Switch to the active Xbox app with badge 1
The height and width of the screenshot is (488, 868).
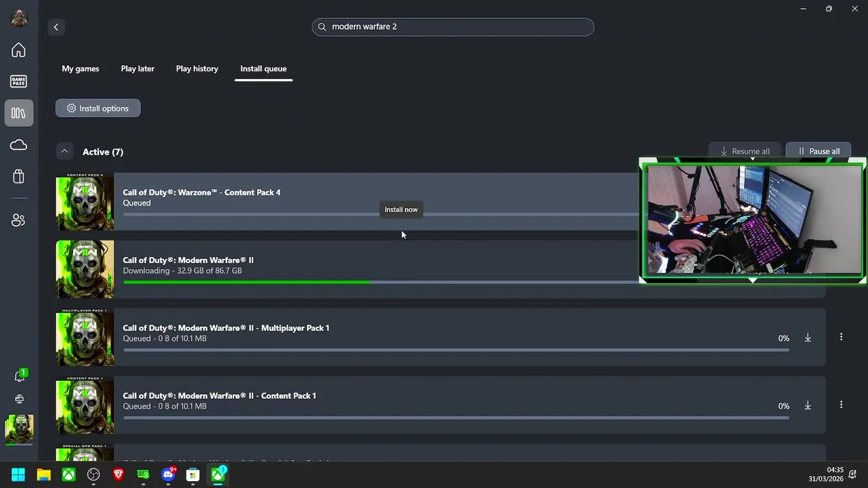click(x=218, y=475)
